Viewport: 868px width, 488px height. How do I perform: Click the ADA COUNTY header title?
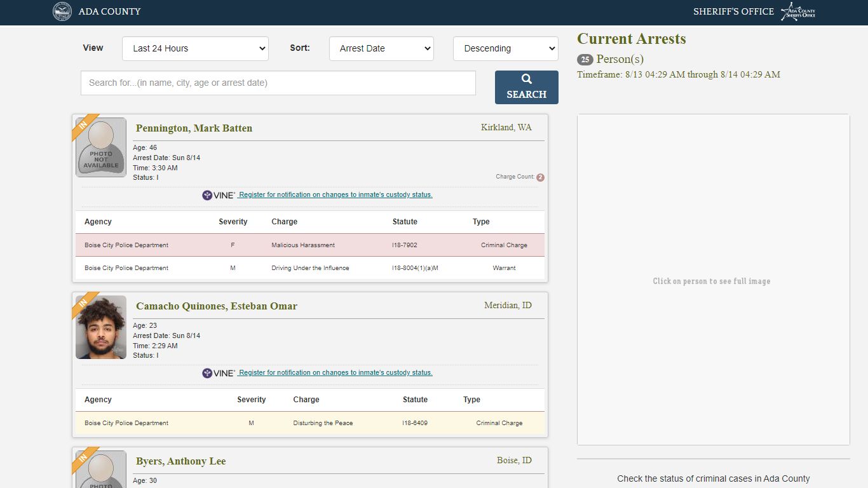109,11
